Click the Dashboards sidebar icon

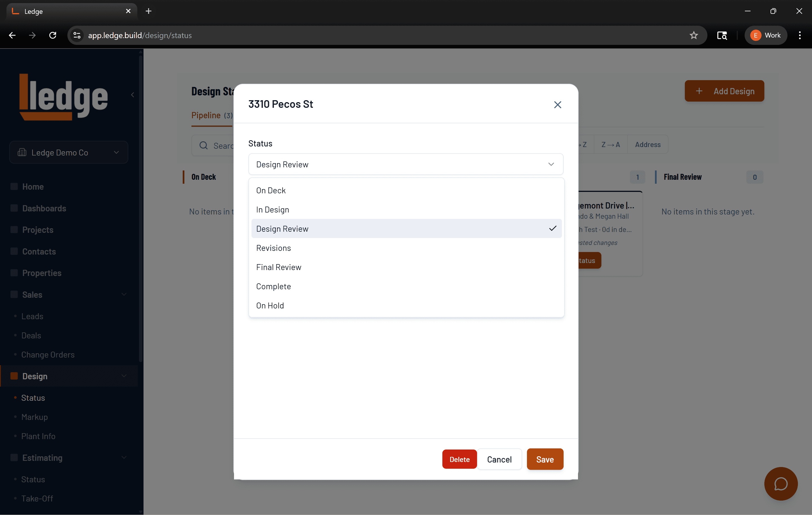[14, 208]
